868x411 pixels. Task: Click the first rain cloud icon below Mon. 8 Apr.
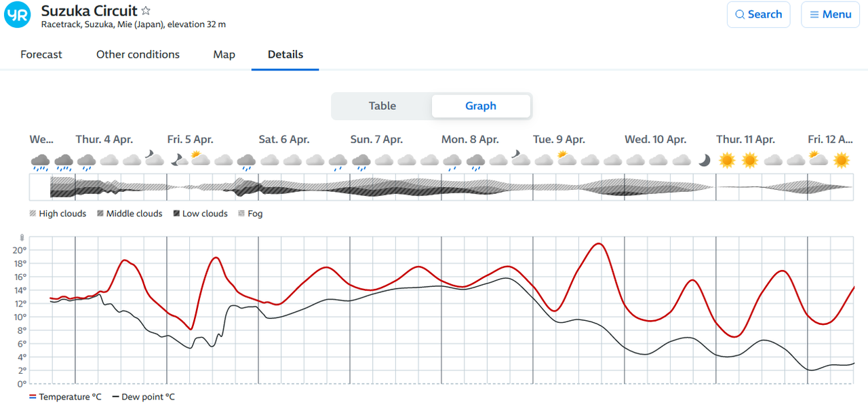click(x=452, y=161)
